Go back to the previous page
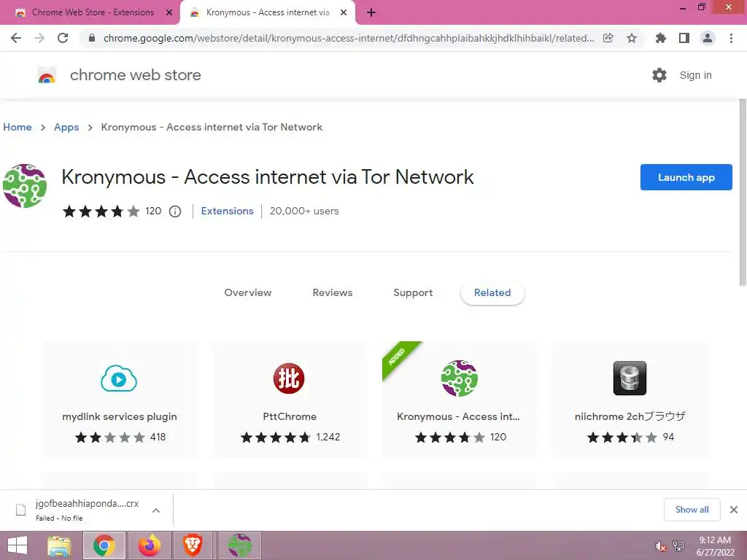Screen dimensions: 747x560 coord(16,38)
